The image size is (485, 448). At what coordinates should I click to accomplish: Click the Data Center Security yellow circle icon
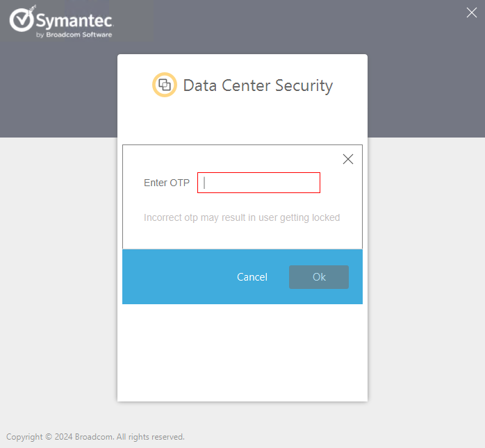point(165,85)
